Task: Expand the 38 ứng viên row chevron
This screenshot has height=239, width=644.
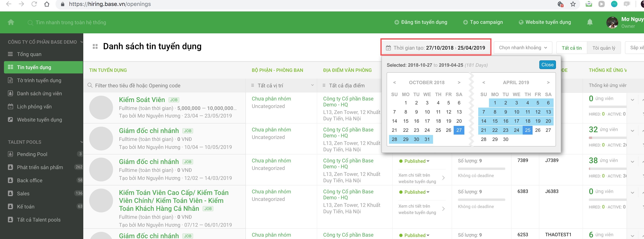Action: tap(632, 162)
